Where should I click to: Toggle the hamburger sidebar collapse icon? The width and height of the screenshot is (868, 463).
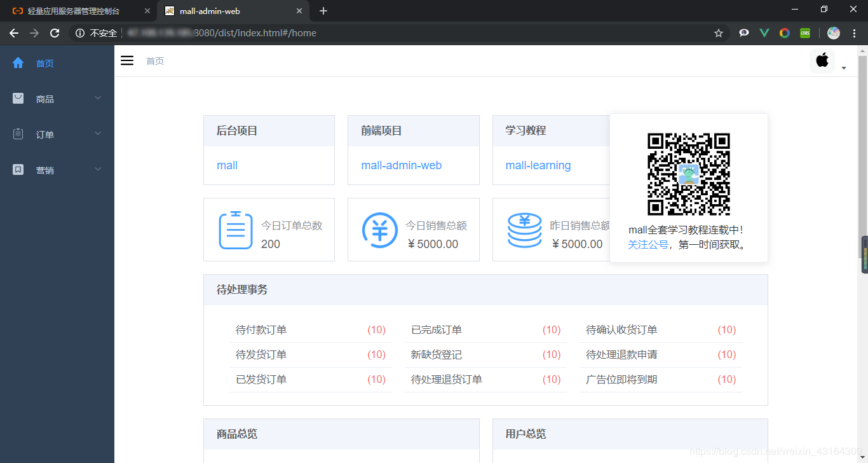tap(127, 60)
